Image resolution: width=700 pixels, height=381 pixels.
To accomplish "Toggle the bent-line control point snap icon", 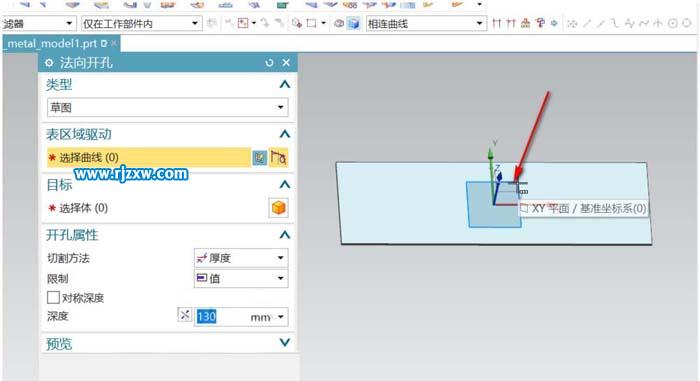I will (x=615, y=24).
